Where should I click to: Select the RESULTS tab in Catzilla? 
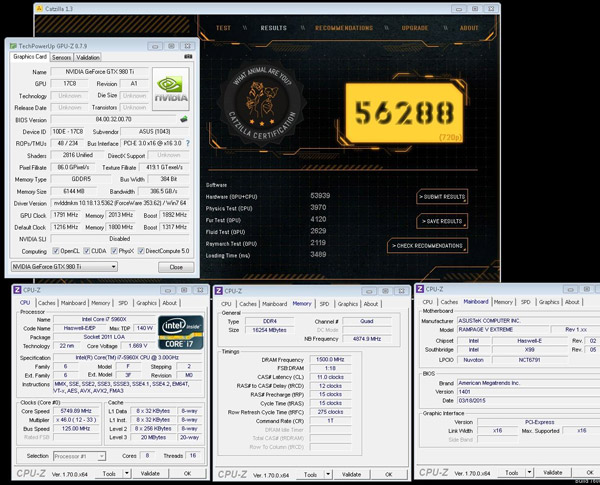(x=274, y=28)
